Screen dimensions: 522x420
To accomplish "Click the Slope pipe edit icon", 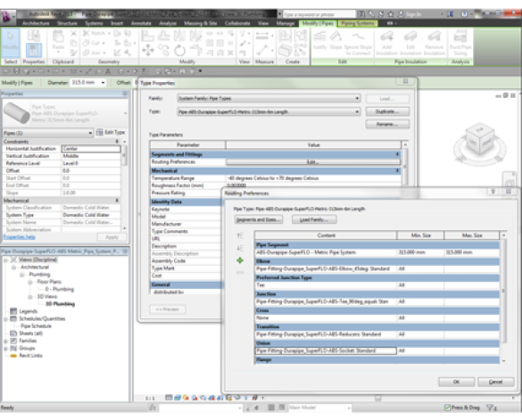I will [x=336, y=40].
